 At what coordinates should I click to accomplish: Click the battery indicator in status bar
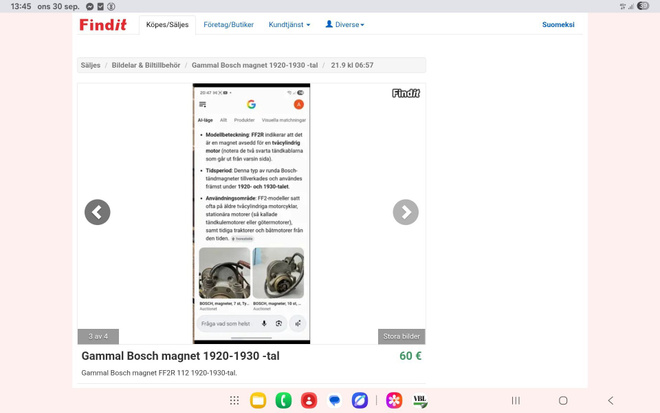coord(643,6)
